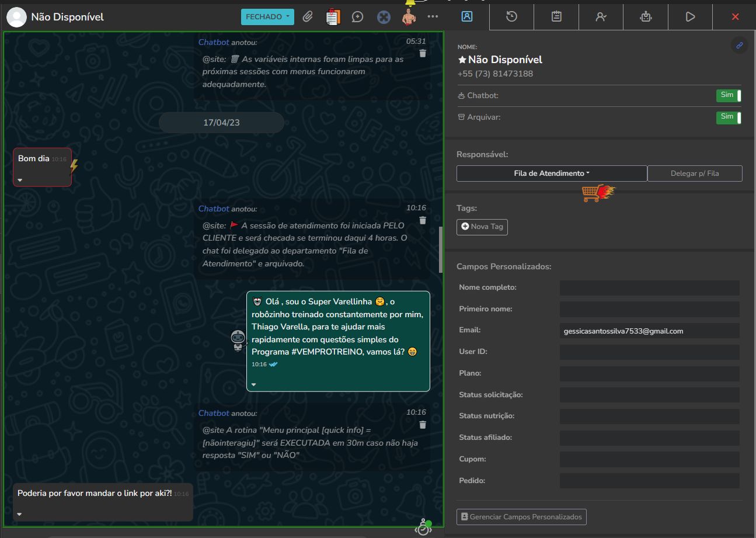Copy contact link with chain icon
Viewport: 756px width, 538px height.
(739, 45)
